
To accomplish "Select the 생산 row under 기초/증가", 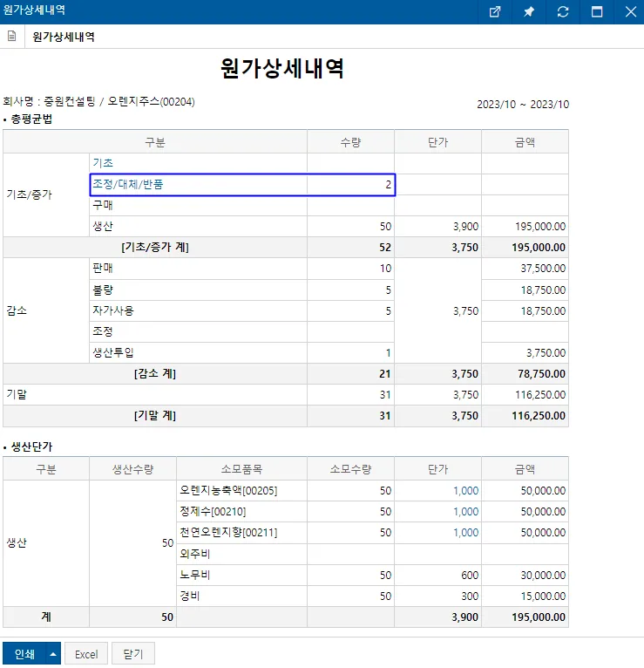I will point(103,226).
